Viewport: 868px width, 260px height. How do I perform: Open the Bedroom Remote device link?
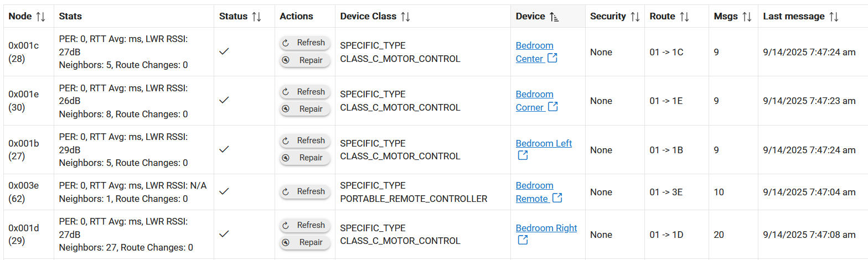[x=534, y=186]
